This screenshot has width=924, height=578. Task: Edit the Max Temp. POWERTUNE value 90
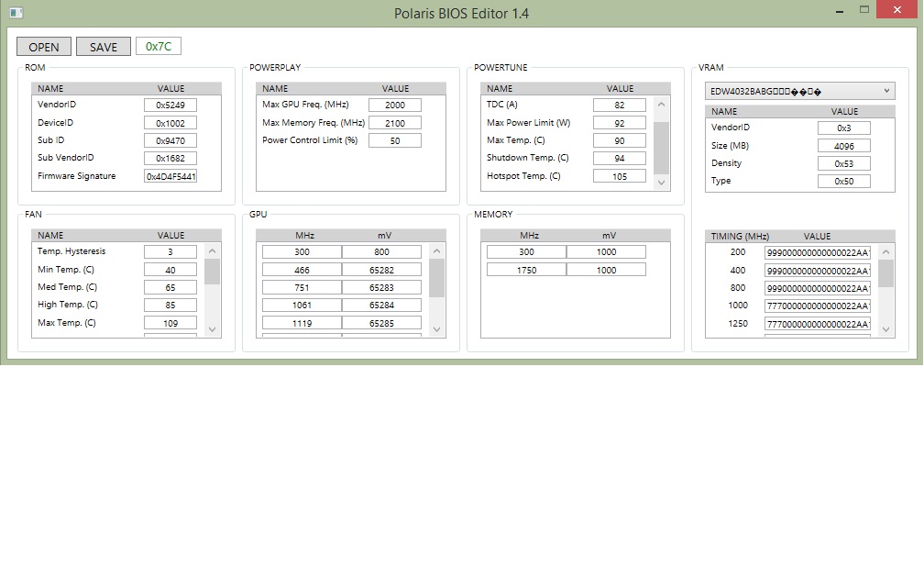point(620,140)
